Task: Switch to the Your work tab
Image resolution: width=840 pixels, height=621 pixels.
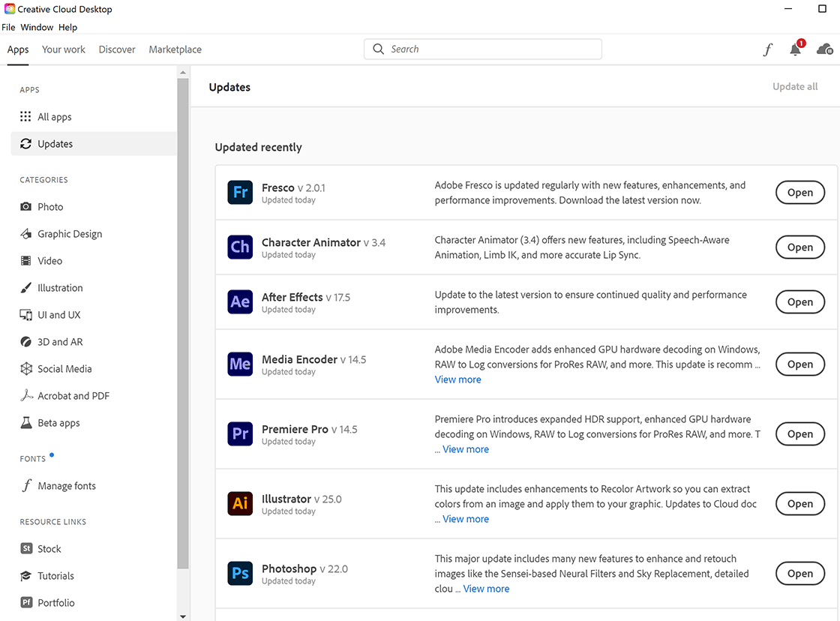Action: coord(63,49)
